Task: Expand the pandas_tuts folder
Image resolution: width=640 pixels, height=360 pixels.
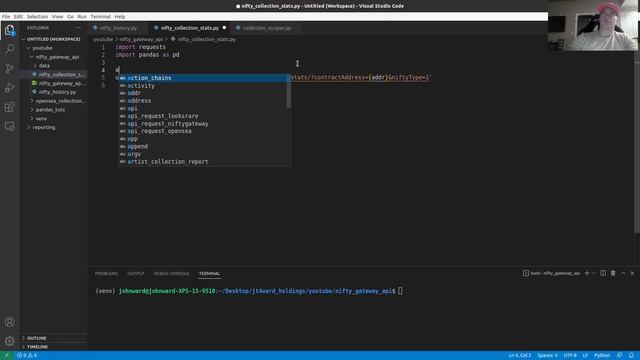Action: coord(54,110)
